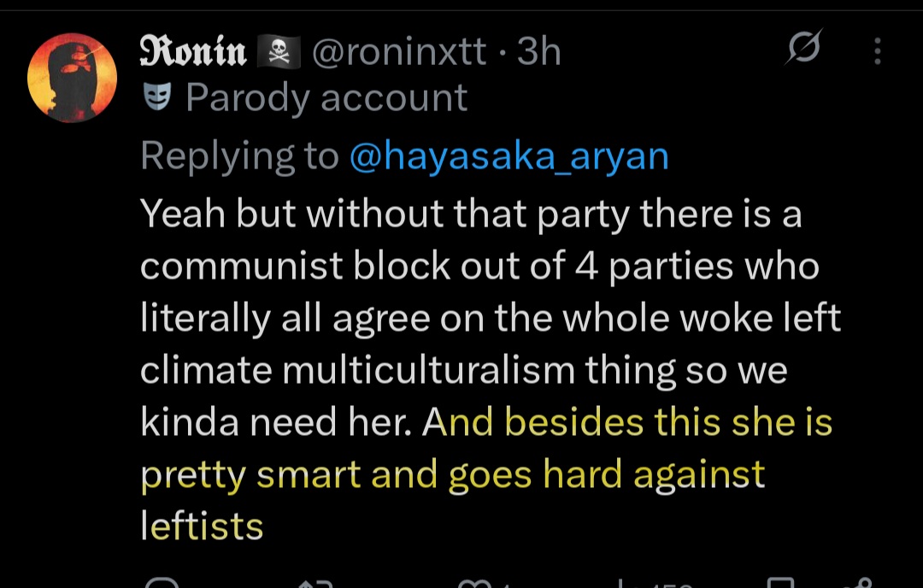Click the 3h timestamp of the post
The height and width of the screenshot is (588, 923).
pos(538,51)
